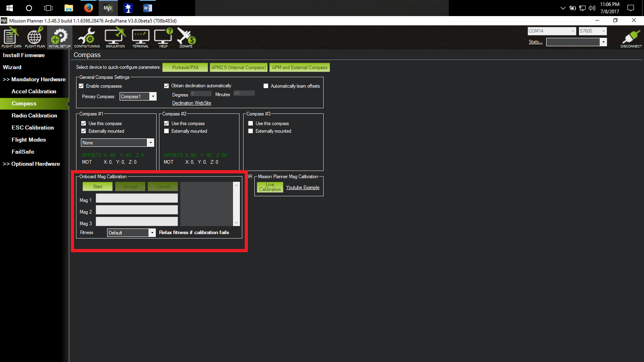
Task: Start onboard mag calibration
Action: pos(97,187)
